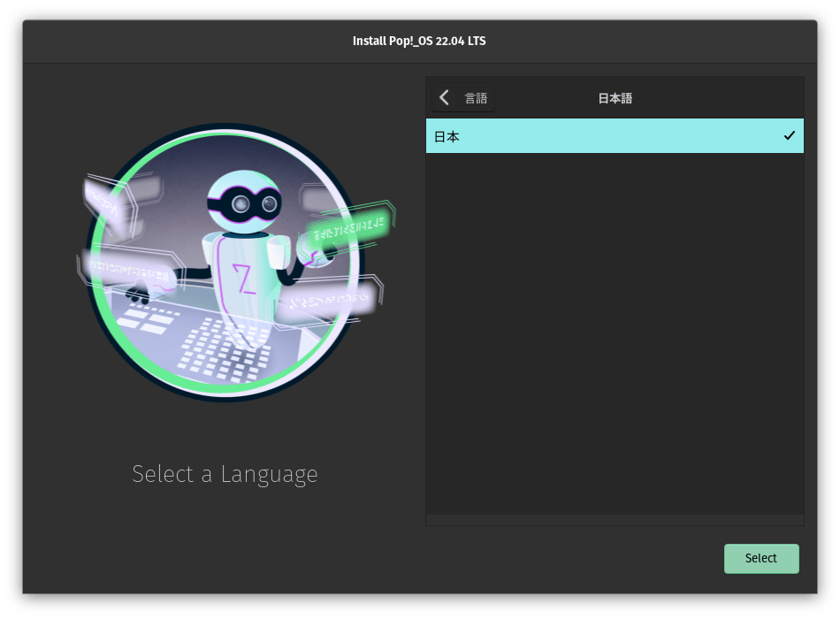Screen dimensions: 840x619
Task: Click the 日本語 header title
Action: click(615, 98)
